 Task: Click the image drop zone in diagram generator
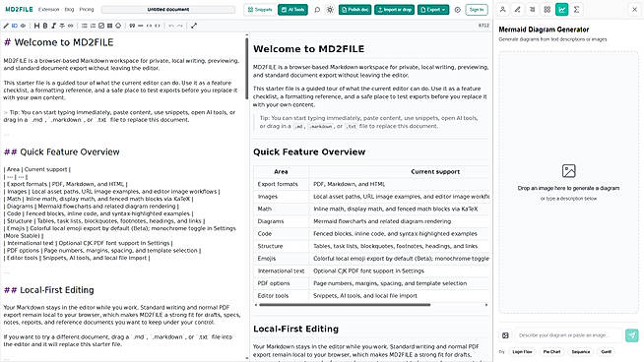tap(569, 182)
